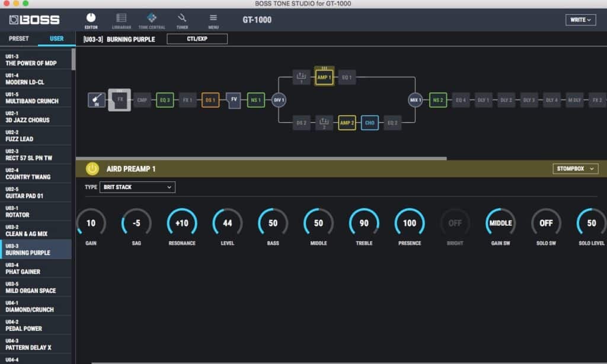Click the SOLO LEVEL knob
The height and width of the screenshot is (364, 607).
click(592, 223)
